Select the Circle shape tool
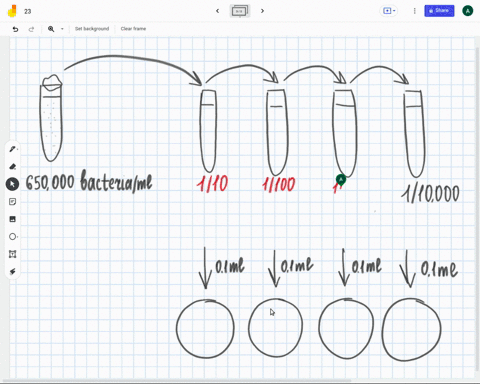Screen dimensions: 480x384 [x=13, y=237]
